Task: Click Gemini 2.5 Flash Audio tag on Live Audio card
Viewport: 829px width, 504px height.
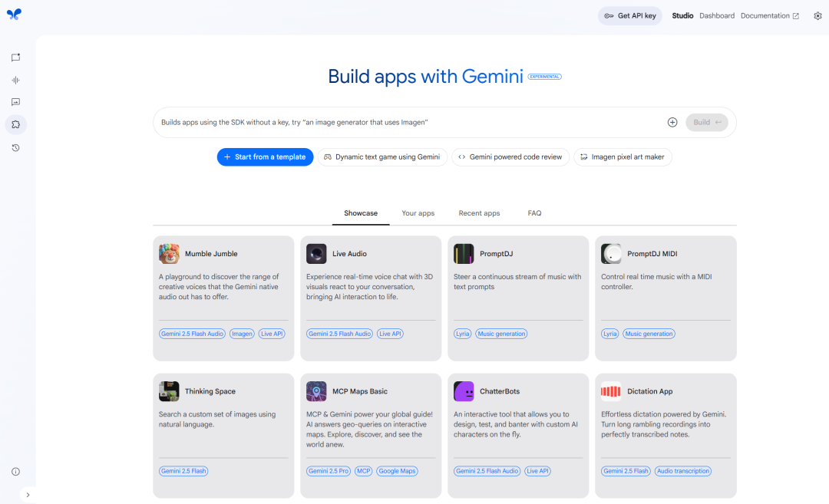Action: [x=339, y=334]
